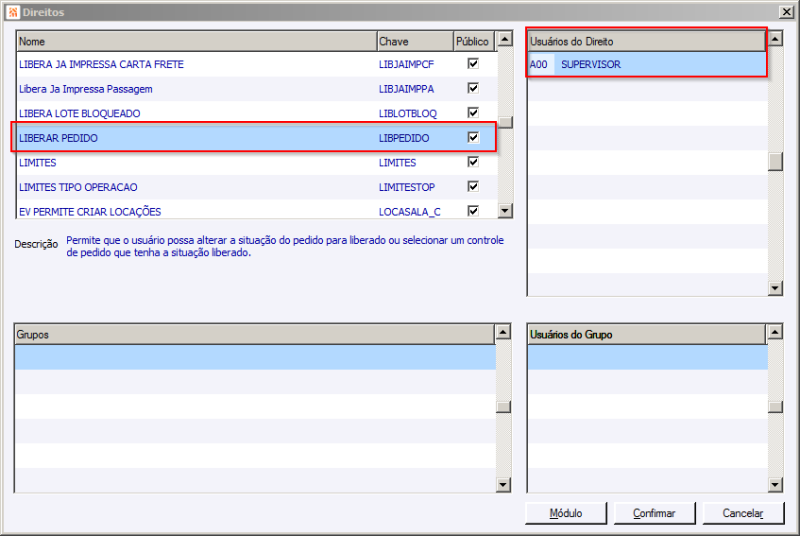Select highlighted first row in Usuários do Grupo

point(648,357)
